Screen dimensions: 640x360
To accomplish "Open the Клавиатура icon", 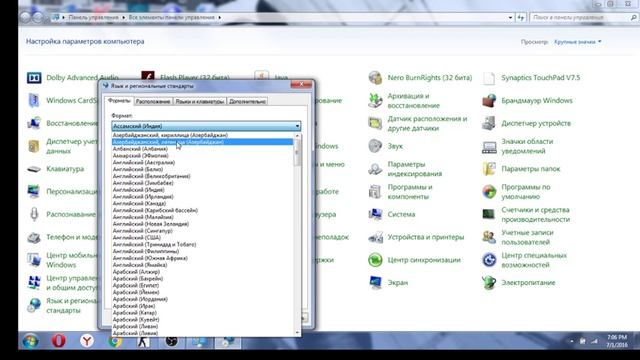I will (x=34, y=169).
